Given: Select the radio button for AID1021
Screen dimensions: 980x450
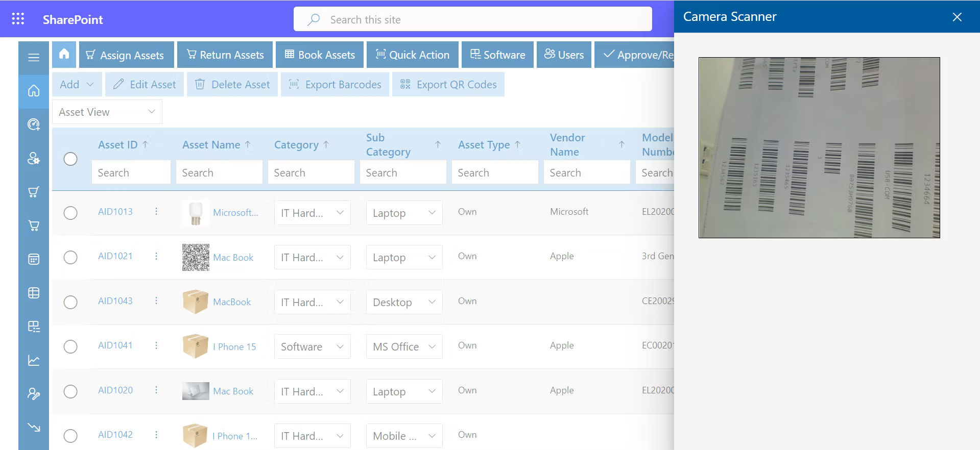Looking at the screenshot, I should click(x=70, y=257).
